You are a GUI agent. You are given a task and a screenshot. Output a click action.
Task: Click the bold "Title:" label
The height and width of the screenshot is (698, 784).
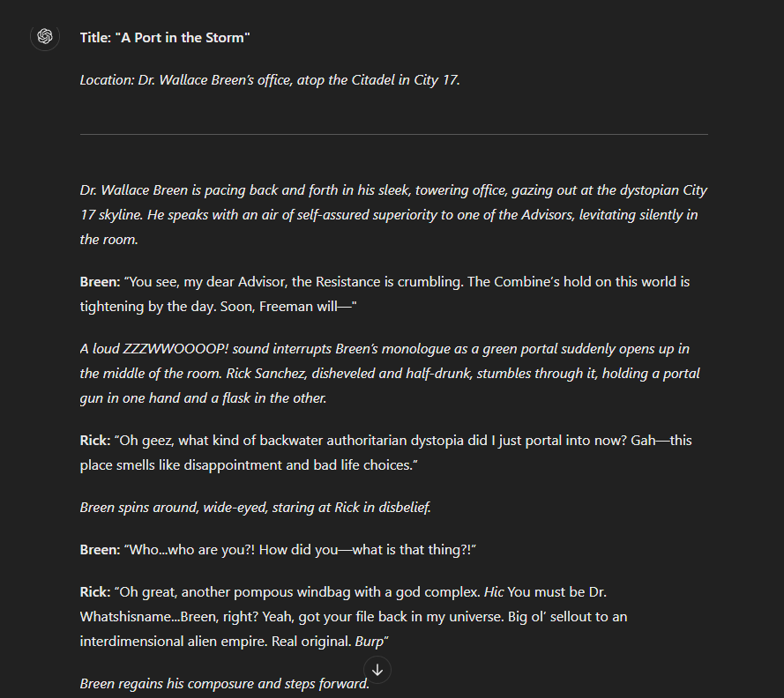(95, 37)
